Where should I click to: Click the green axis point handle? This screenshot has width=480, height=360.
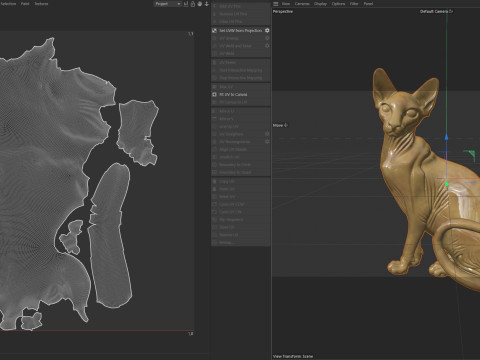pos(447,184)
